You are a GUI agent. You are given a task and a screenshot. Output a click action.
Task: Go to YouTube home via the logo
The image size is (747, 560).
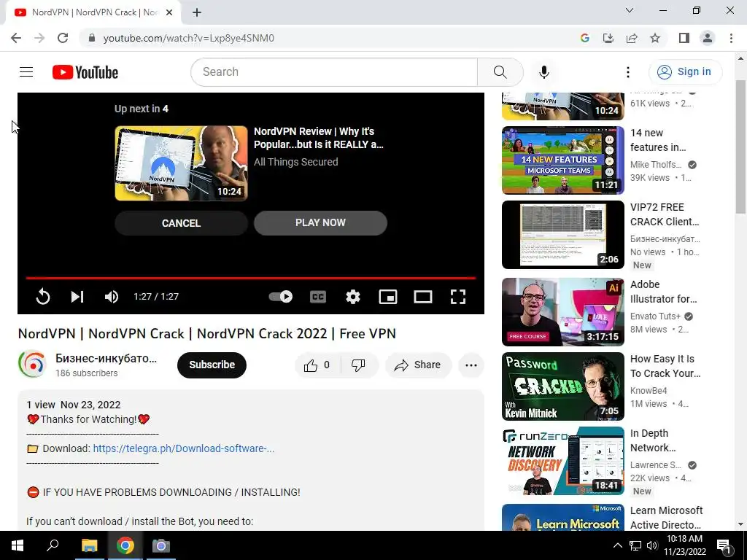[85, 72]
